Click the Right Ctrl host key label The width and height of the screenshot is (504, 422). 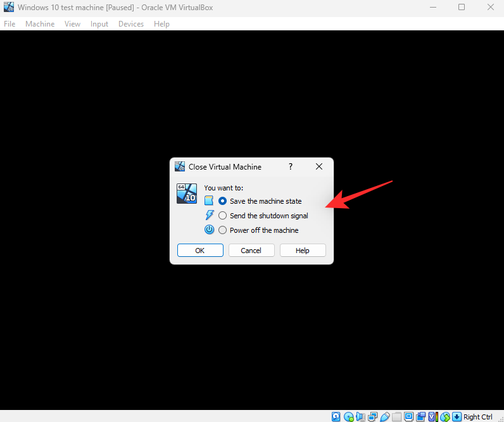click(x=477, y=417)
